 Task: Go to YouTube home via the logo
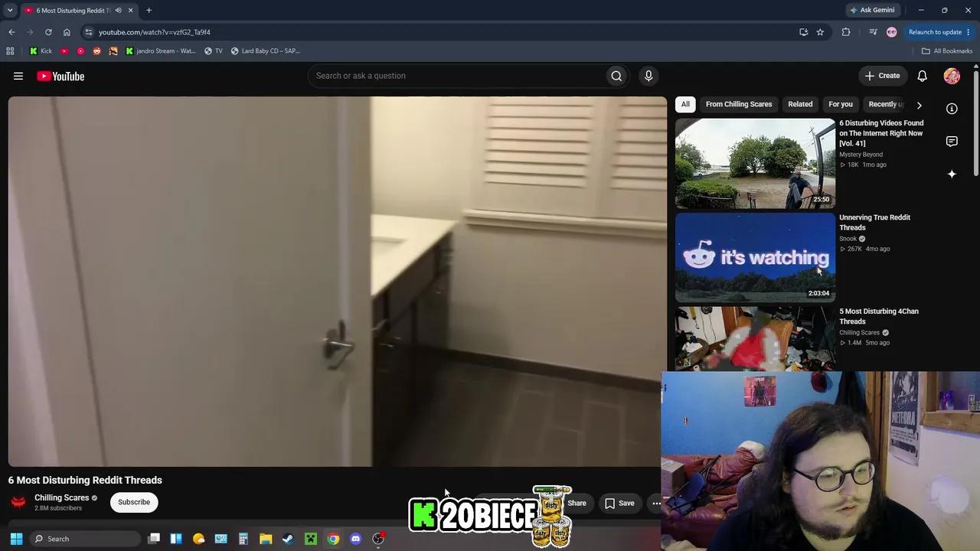click(60, 76)
